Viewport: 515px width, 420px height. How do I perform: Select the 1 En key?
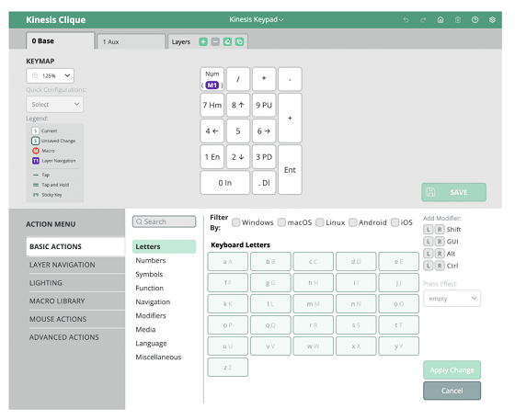click(x=212, y=157)
